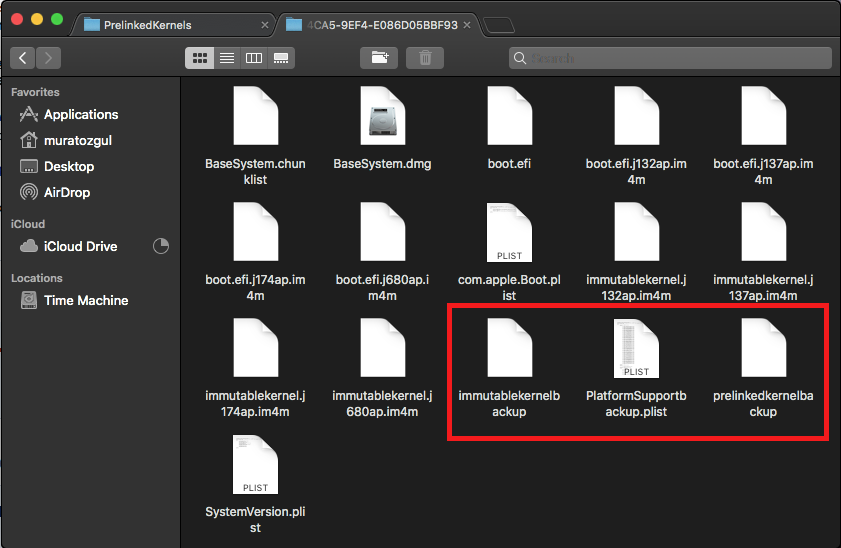Image resolution: width=841 pixels, height=548 pixels.
Task: Click the BaseSystem.dmg file name label
Action: coord(382,164)
